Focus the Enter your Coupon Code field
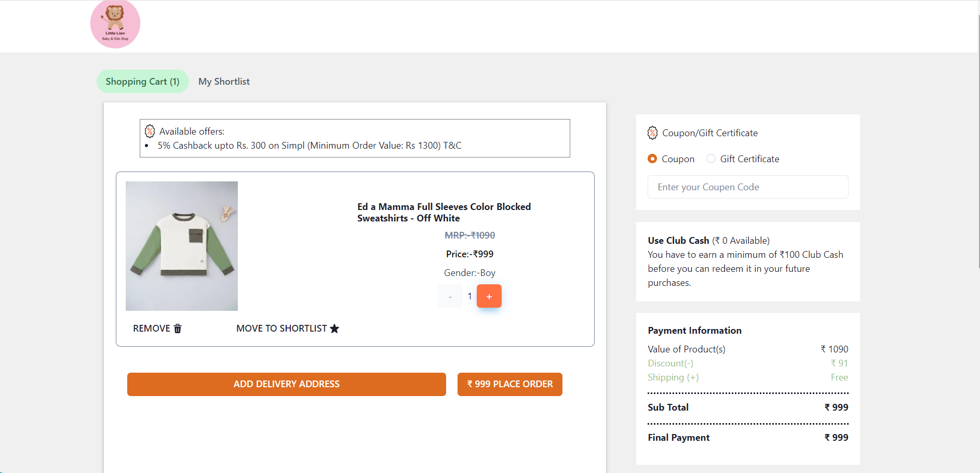The width and height of the screenshot is (980, 473). [x=747, y=187]
